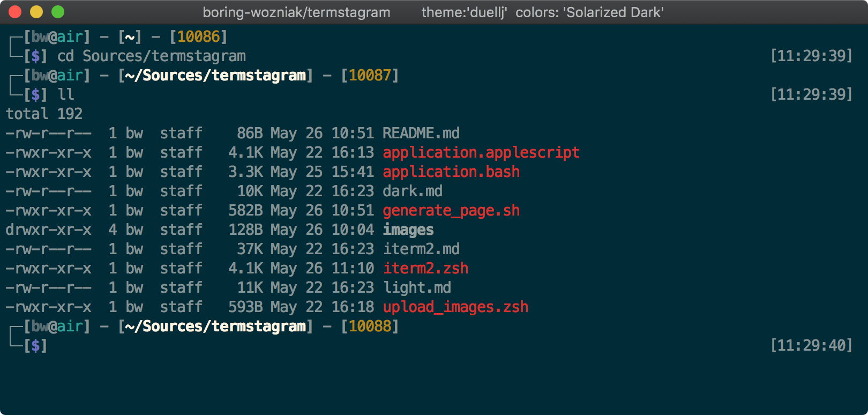Click the application.applescript filename
Image resolution: width=868 pixels, height=415 pixels.
tap(481, 152)
